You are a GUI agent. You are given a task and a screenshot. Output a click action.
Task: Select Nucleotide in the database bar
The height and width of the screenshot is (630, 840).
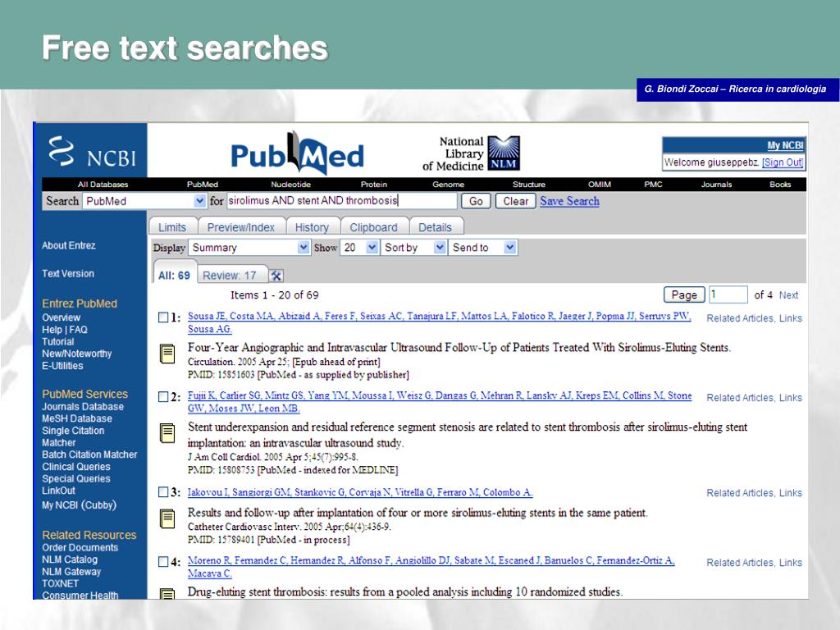(291, 185)
